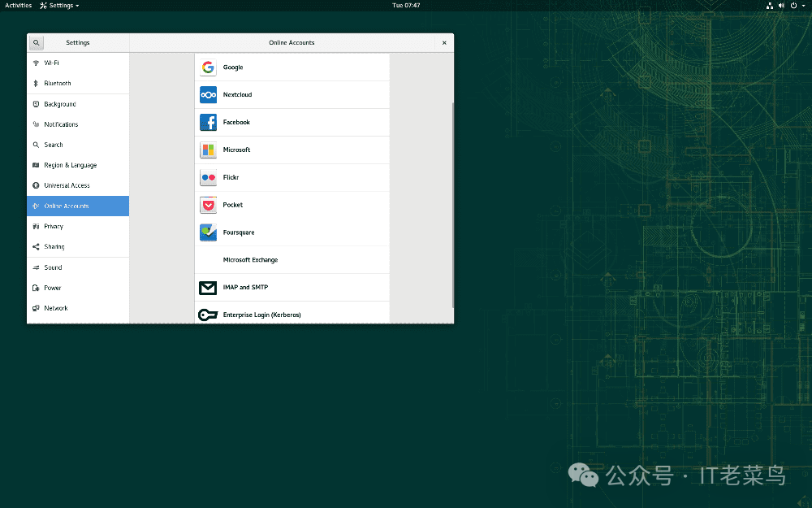Select the Nextcloud provider icon
The width and height of the screenshot is (812, 508).
[208, 94]
